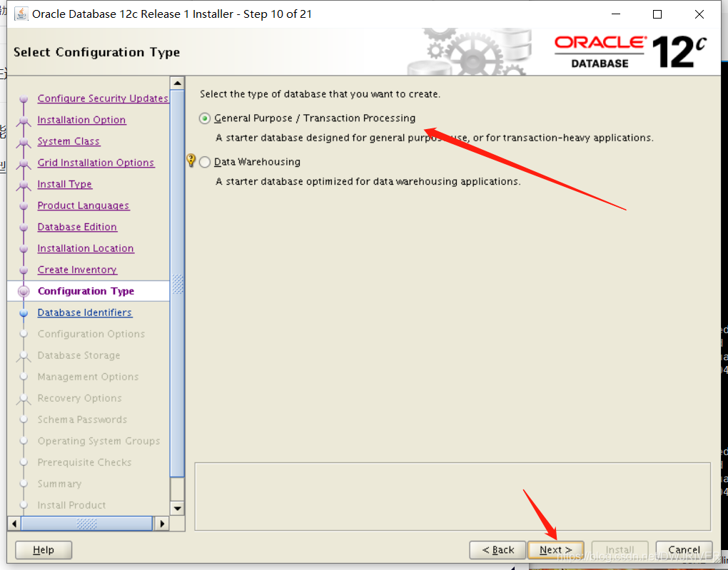Click the Configuration Type step bullet icon
Screen dimensions: 728x570
click(x=24, y=292)
